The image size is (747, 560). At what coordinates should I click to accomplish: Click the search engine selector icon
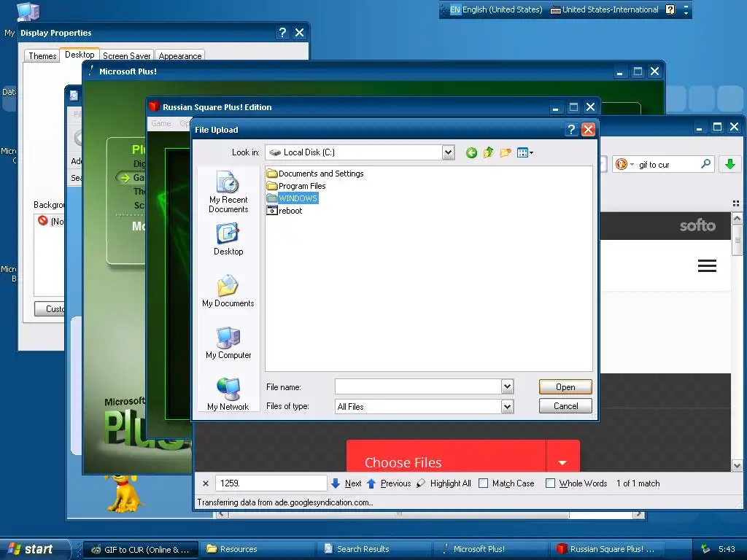tap(624, 164)
